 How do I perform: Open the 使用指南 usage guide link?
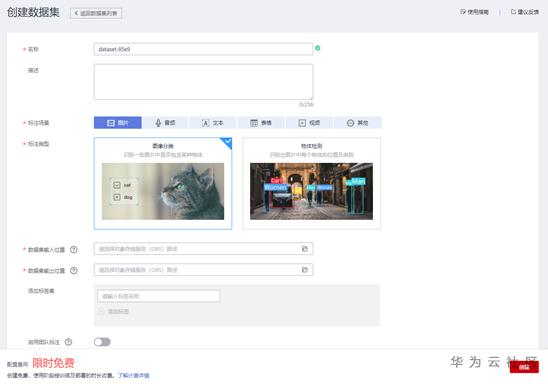[474, 12]
